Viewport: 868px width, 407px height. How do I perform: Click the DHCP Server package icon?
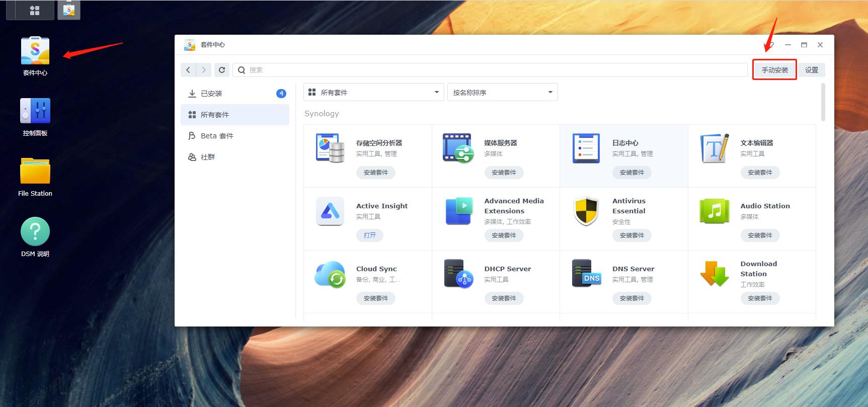pos(458,274)
